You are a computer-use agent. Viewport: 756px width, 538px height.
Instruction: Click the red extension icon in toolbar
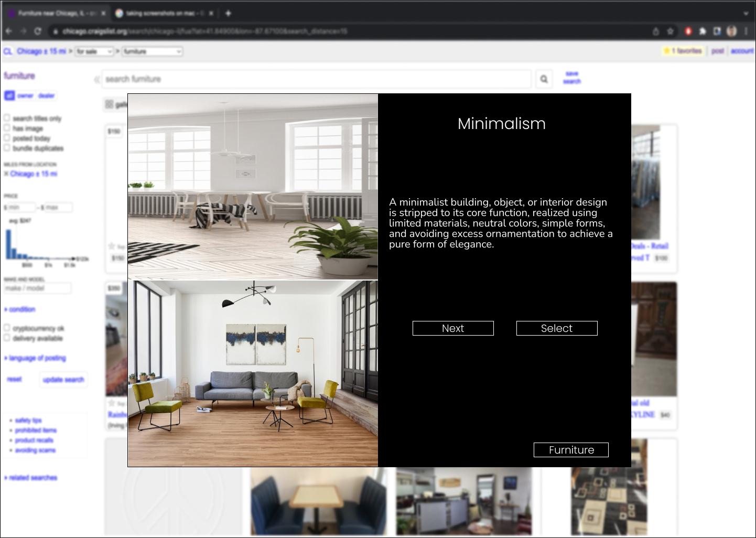coord(688,31)
